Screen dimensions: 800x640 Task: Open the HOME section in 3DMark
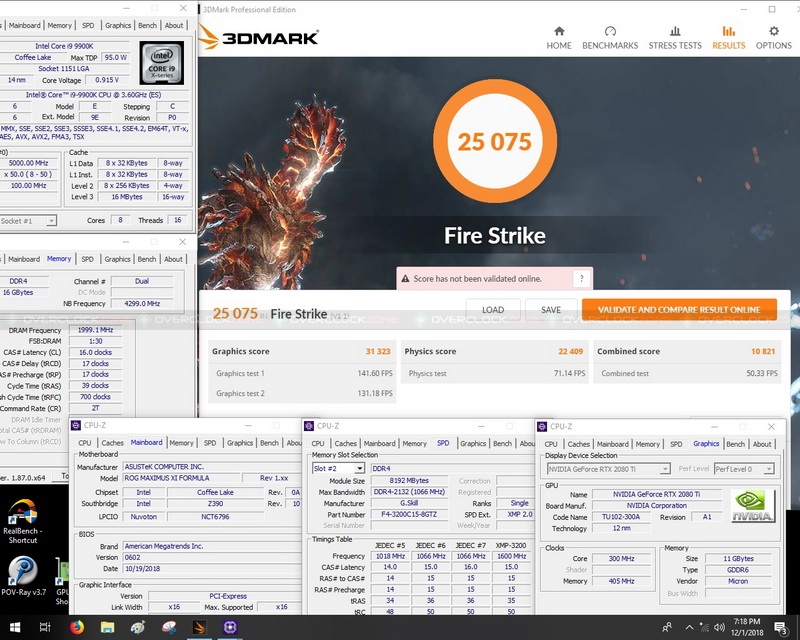[559, 38]
